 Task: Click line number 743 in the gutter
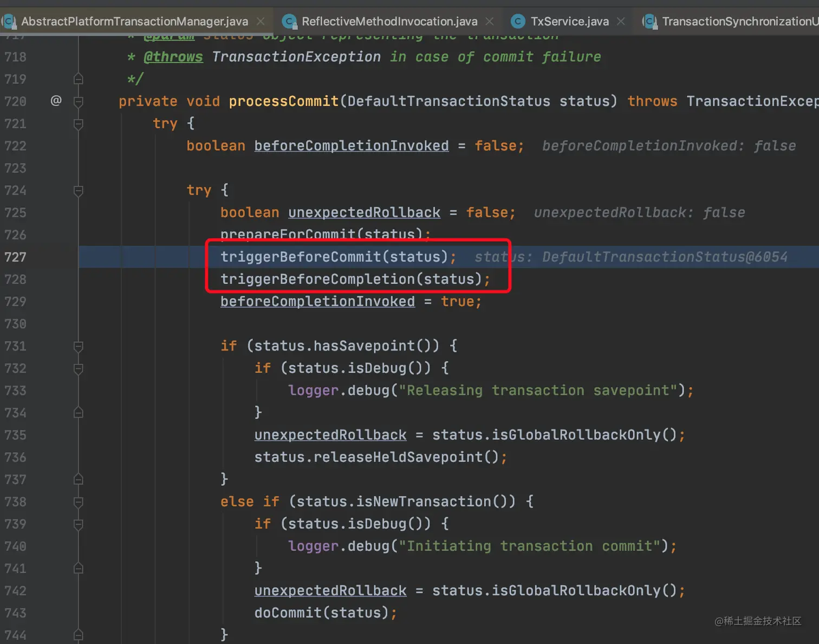pyautogui.click(x=15, y=613)
